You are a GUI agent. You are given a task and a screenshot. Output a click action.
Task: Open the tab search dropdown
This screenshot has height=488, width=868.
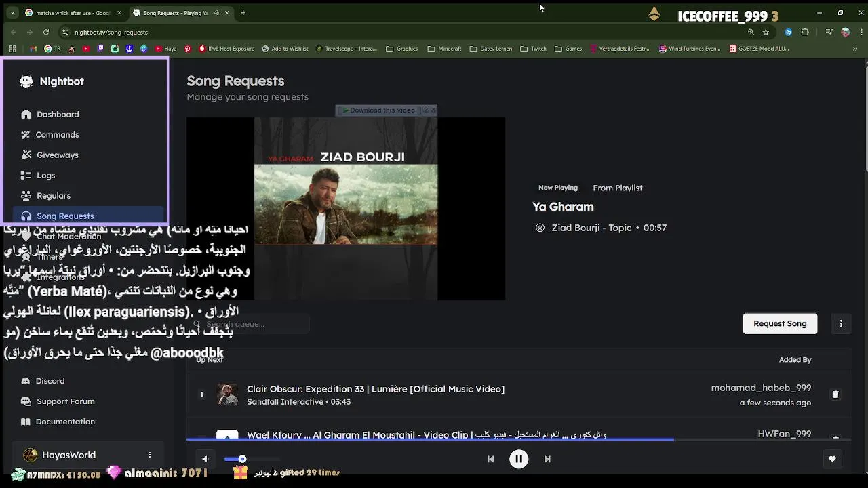[12, 13]
